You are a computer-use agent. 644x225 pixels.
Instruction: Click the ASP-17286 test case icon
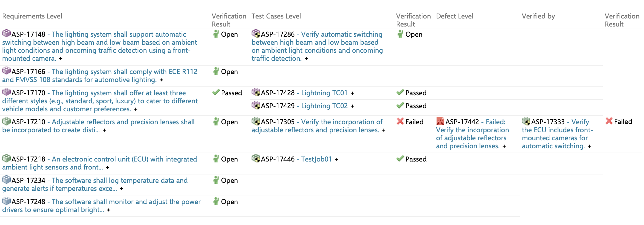pos(256,33)
